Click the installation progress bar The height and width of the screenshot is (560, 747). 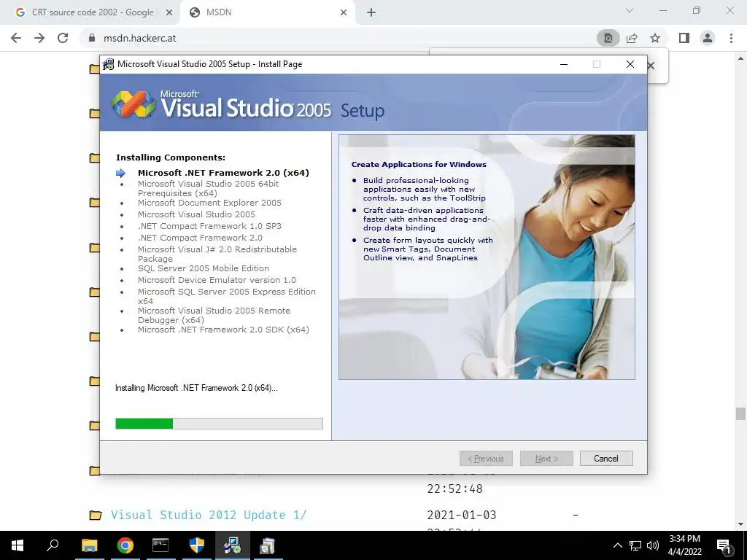219,424
